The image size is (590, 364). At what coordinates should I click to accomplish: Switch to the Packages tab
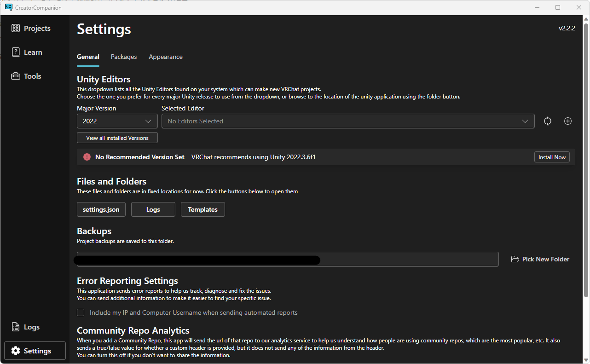(124, 57)
